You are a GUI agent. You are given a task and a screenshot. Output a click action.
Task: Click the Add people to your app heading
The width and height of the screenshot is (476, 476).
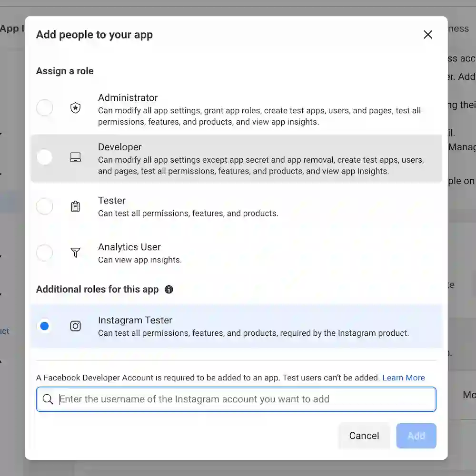(94, 34)
